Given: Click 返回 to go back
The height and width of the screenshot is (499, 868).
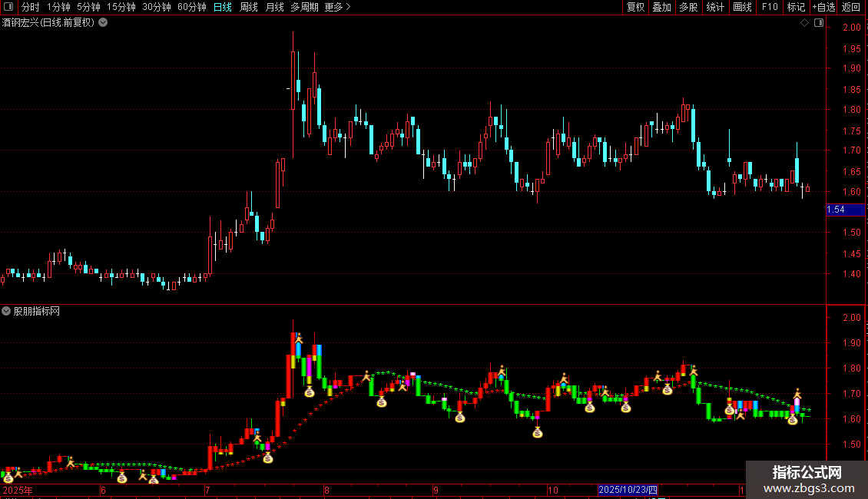Looking at the screenshot, I should click(x=851, y=7).
